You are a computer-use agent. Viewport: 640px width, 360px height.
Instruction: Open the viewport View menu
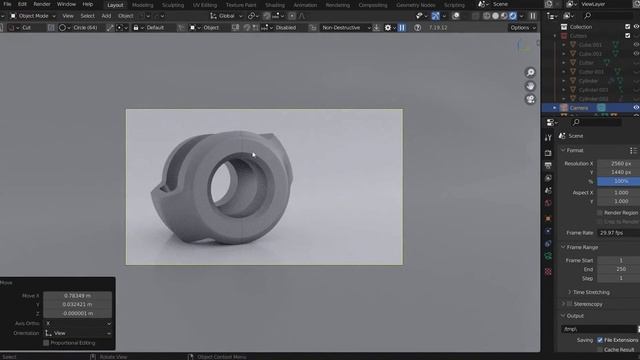click(x=68, y=16)
